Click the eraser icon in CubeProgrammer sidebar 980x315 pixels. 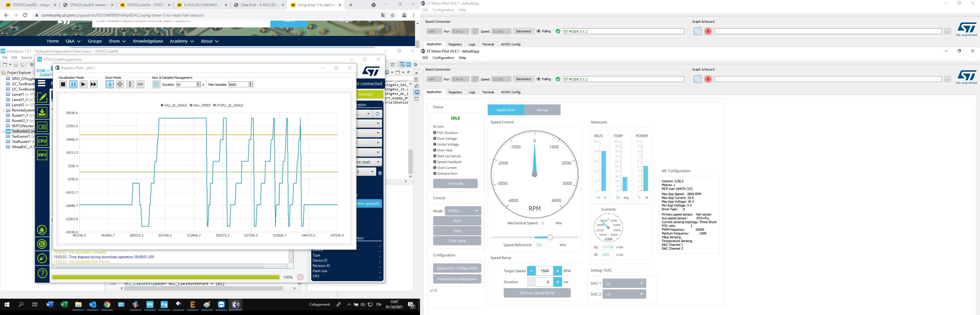tap(42, 258)
